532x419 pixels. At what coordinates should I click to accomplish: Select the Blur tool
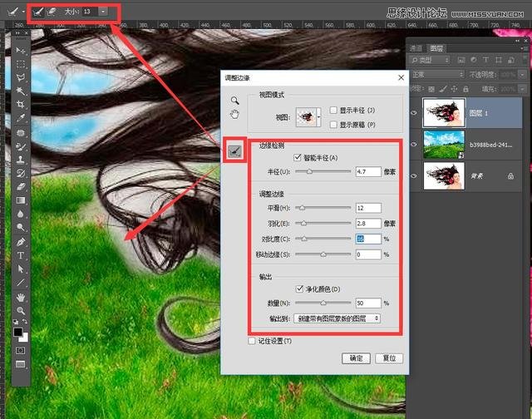[21, 214]
